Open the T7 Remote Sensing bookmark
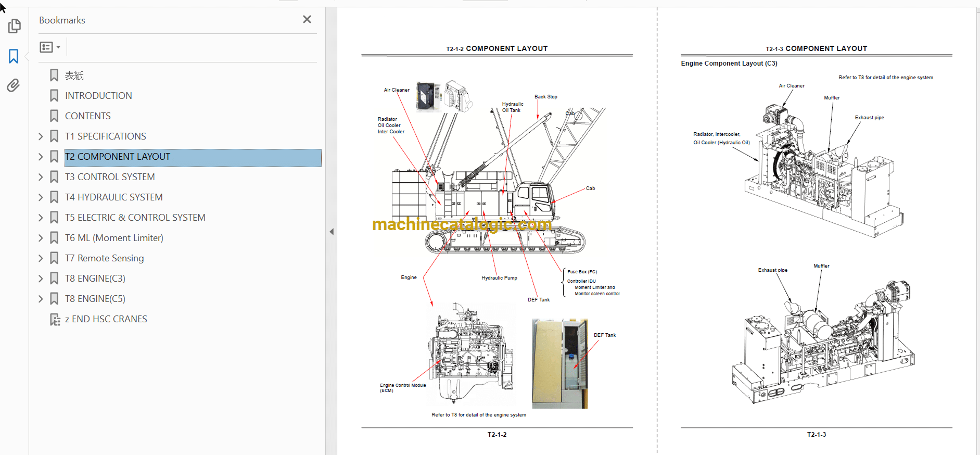This screenshot has width=980, height=455. pyautogui.click(x=104, y=258)
